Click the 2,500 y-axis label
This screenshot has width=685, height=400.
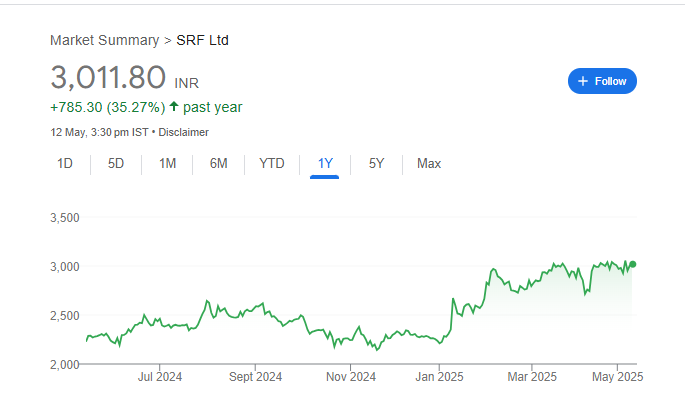tap(65, 315)
